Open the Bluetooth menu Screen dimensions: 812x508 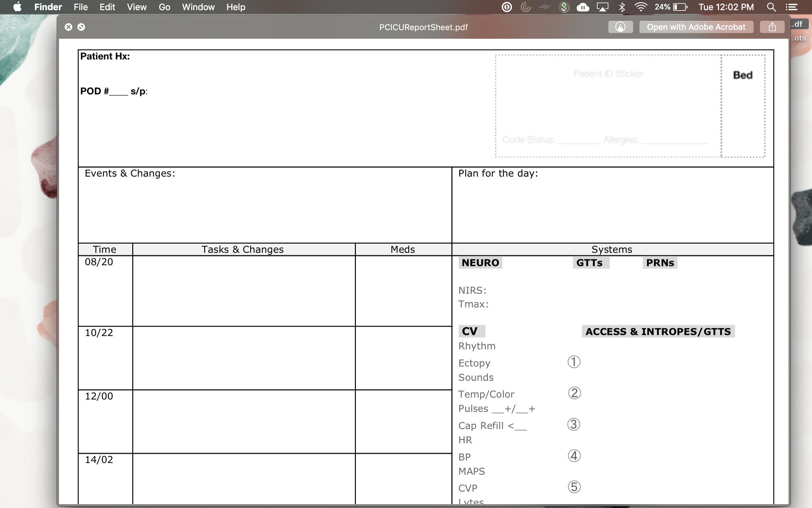(621, 7)
